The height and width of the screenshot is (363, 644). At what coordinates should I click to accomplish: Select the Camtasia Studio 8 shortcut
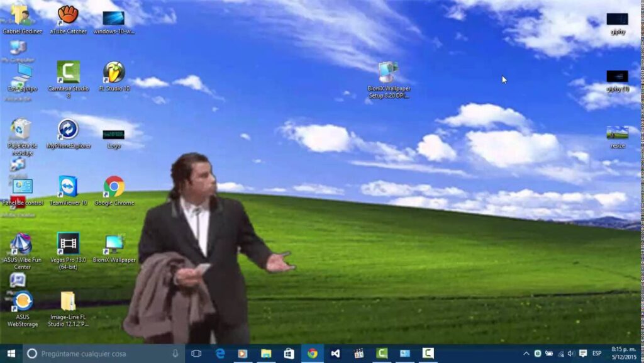click(x=68, y=79)
